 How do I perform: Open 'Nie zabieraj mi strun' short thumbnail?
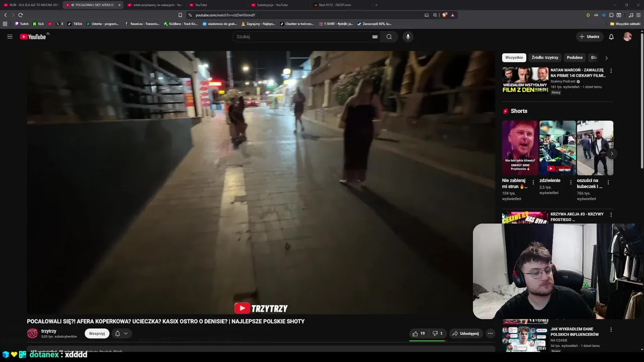click(520, 148)
